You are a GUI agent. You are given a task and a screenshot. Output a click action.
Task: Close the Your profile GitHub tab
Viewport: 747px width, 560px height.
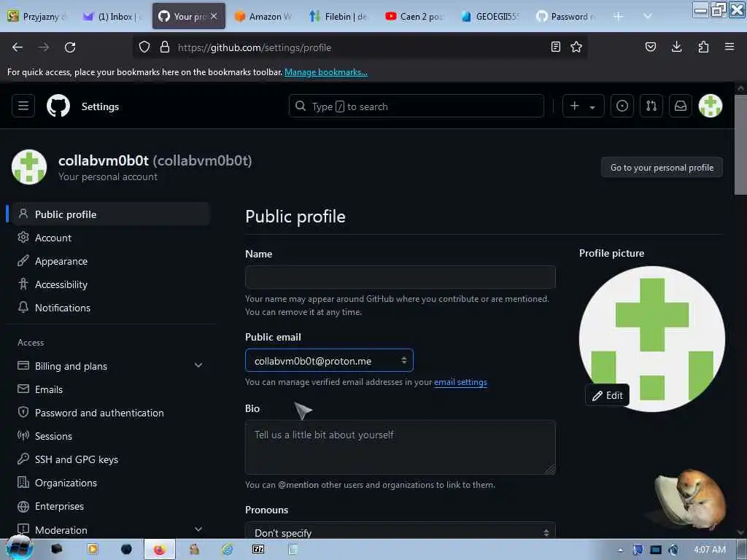pos(214,16)
